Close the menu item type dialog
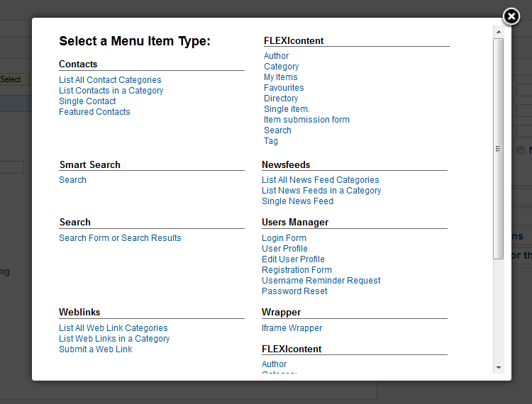532x404 pixels. (511, 16)
